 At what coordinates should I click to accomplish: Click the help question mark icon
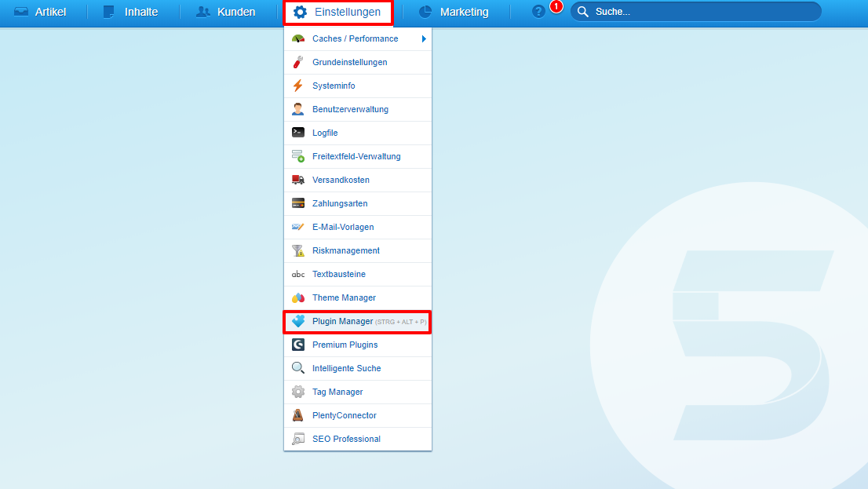(x=538, y=12)
